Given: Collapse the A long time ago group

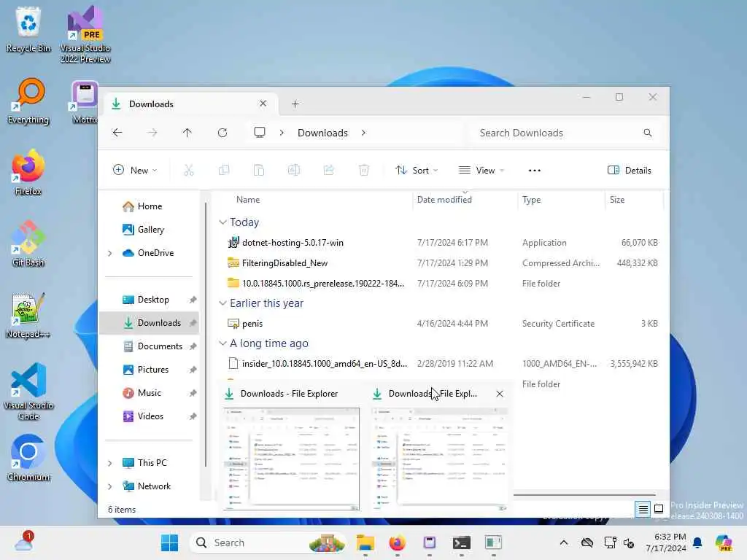Looking at the screenshot, I should coord(222,343).
